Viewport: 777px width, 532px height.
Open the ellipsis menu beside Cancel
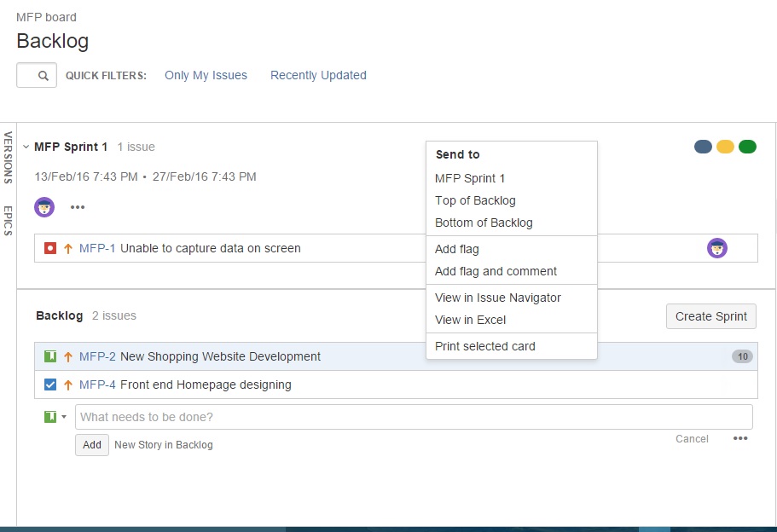[x=740, y=438]
